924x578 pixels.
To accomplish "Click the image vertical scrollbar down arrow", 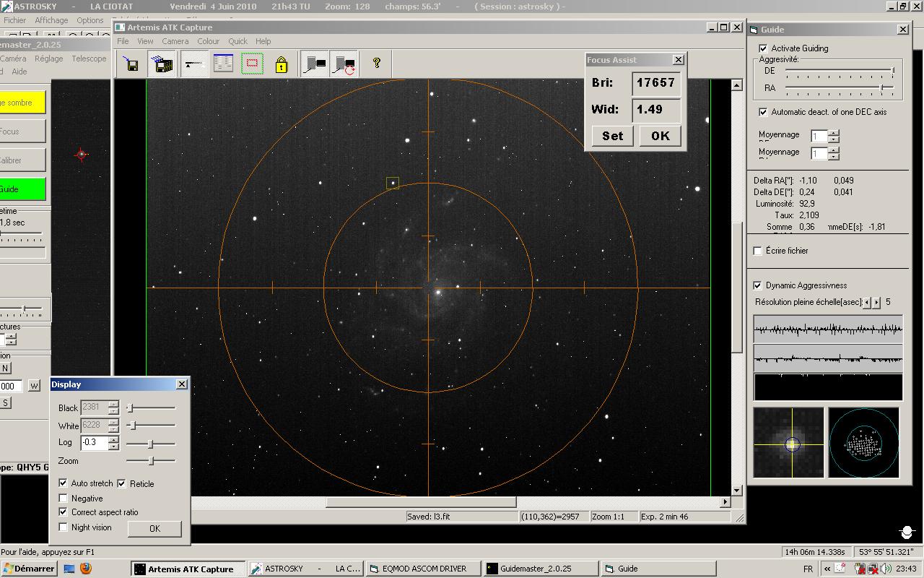I will coord(736,491).
